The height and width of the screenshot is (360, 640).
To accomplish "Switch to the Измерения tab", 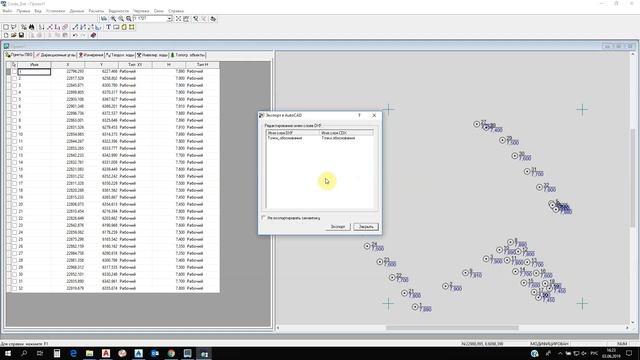I will coord(91,55).
